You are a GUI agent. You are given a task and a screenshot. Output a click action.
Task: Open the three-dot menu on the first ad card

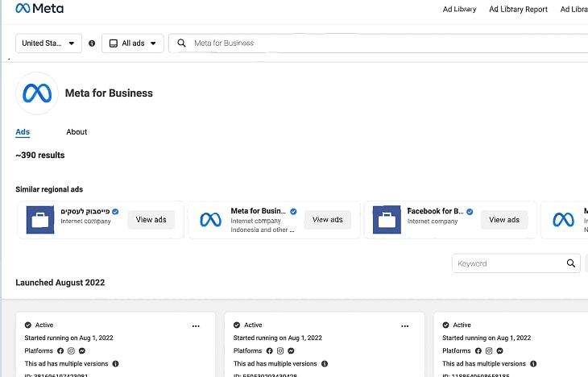196,325
